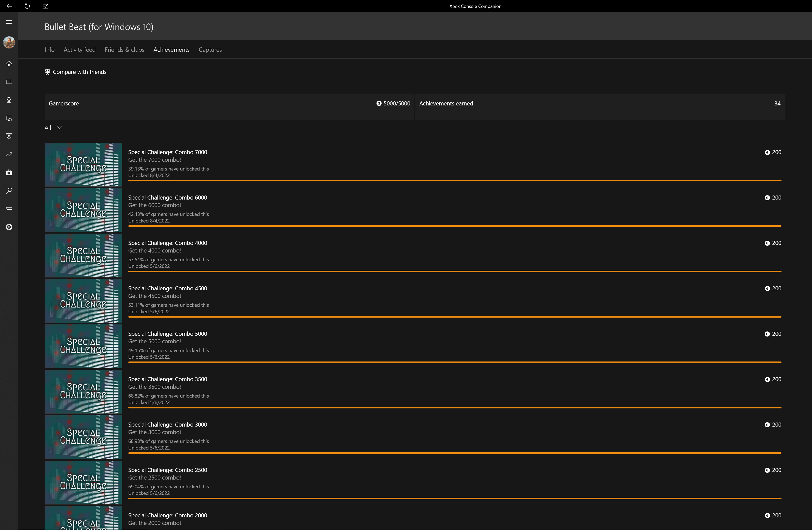Open the Microsoft Store bag icon

tap(9, 173)
